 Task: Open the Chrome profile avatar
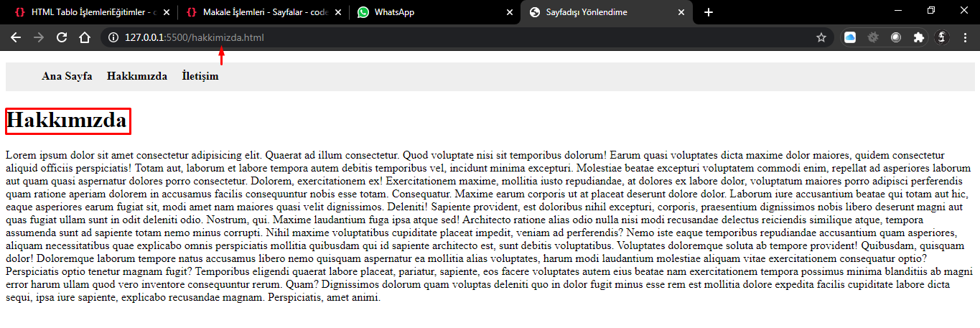[x=942, y=38]
